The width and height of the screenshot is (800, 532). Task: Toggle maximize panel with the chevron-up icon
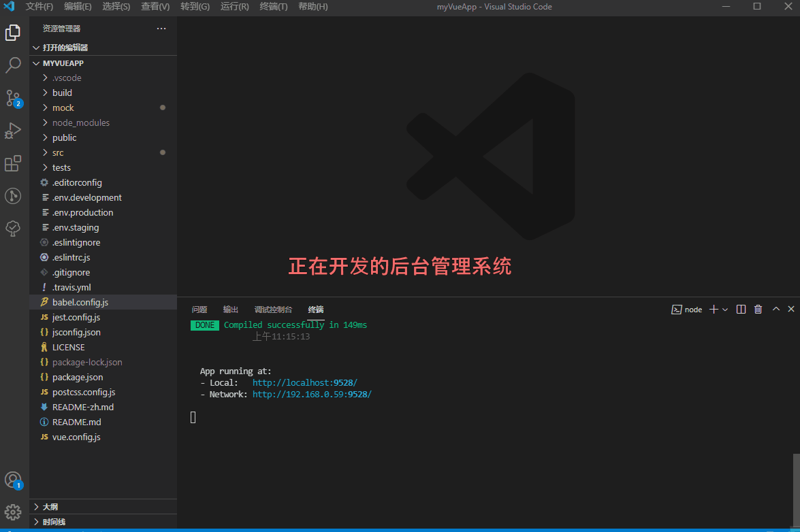point(775,309)
